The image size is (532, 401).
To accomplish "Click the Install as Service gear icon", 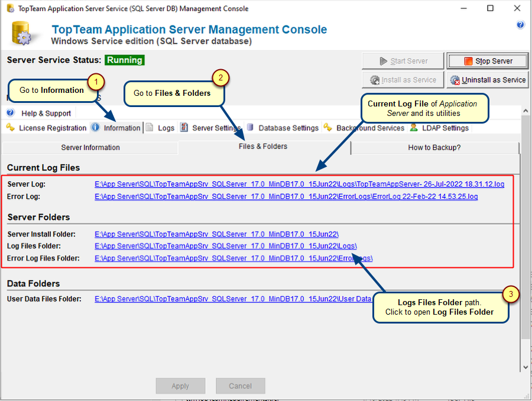I will (375, 80).
